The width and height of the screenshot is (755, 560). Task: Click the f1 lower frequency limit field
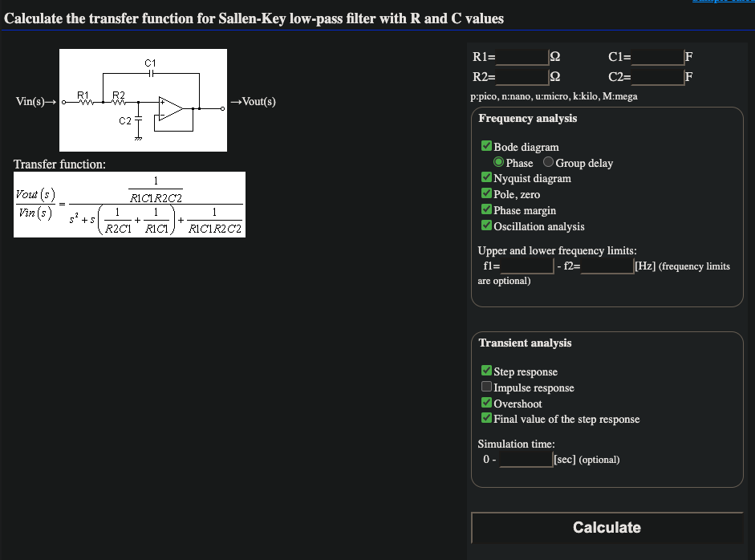pyautogui.click(x=528, y=266)
